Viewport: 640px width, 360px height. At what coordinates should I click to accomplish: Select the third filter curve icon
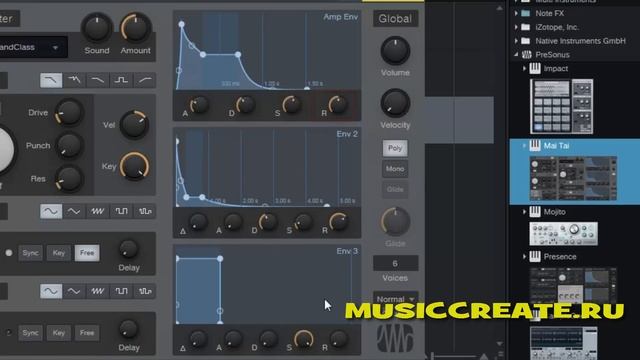(98, 80)
